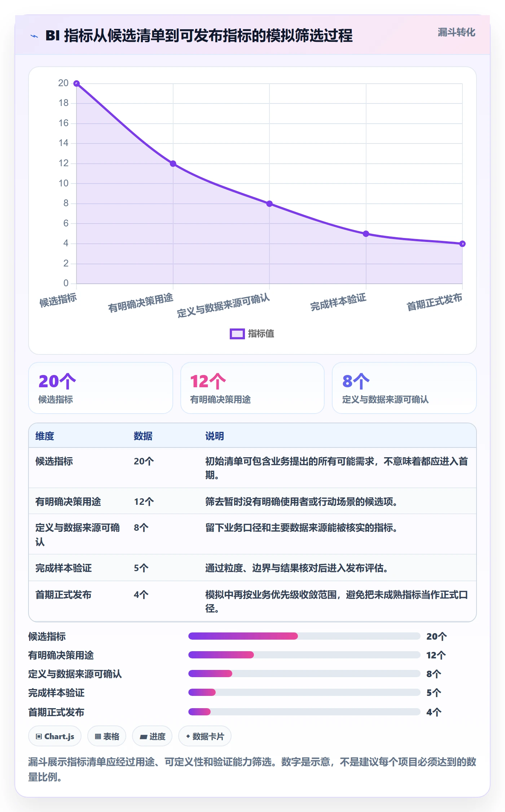Click the description starting 通过粒度

[x=297, y=568]
